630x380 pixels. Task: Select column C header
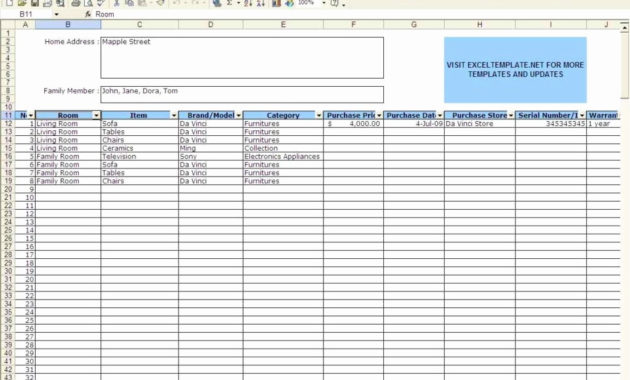(139, 25)
